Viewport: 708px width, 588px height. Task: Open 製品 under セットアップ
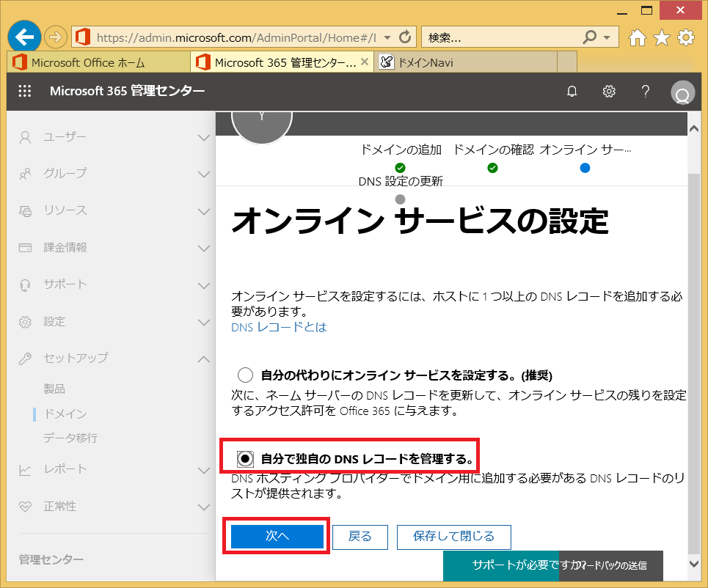(x=54, y=389)
